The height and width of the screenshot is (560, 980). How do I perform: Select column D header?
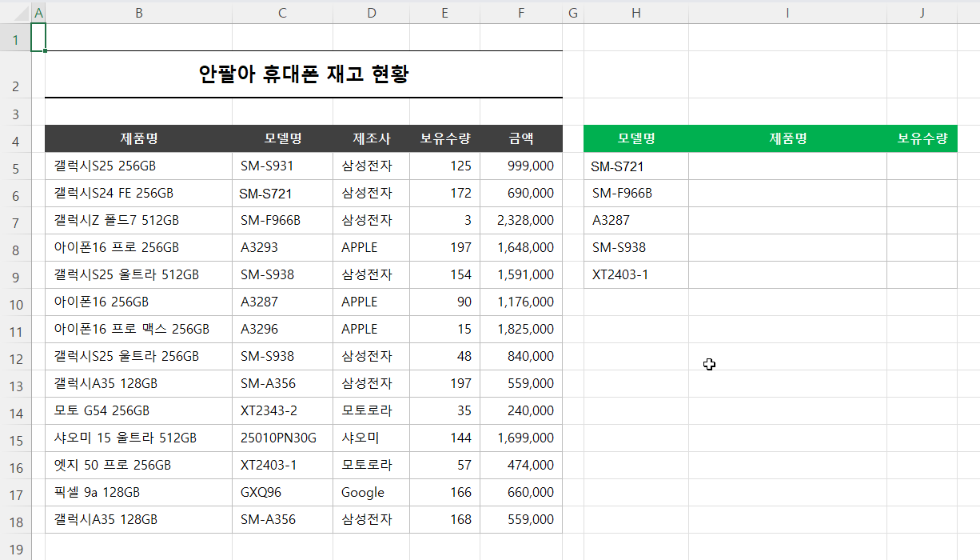pos(372,13)
